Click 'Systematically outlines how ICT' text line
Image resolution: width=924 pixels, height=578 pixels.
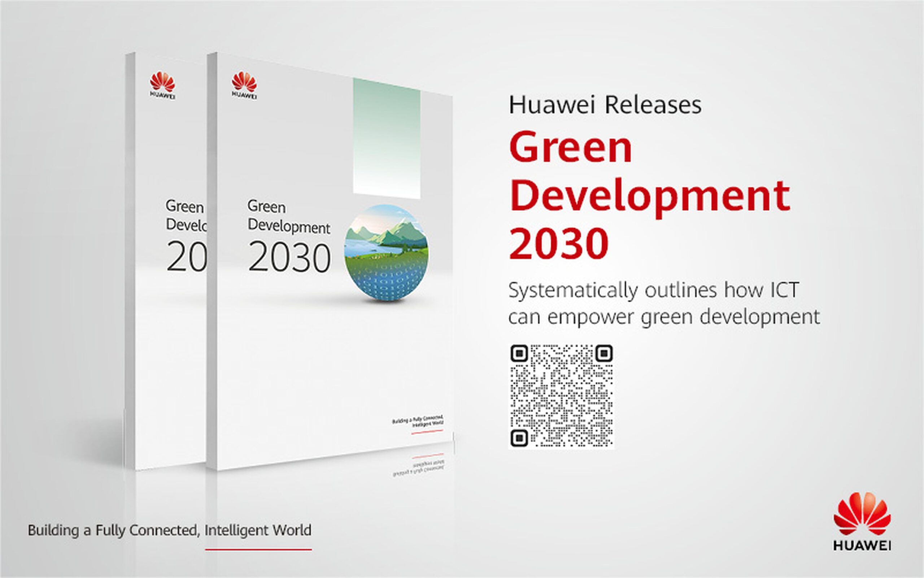(654, 290)
